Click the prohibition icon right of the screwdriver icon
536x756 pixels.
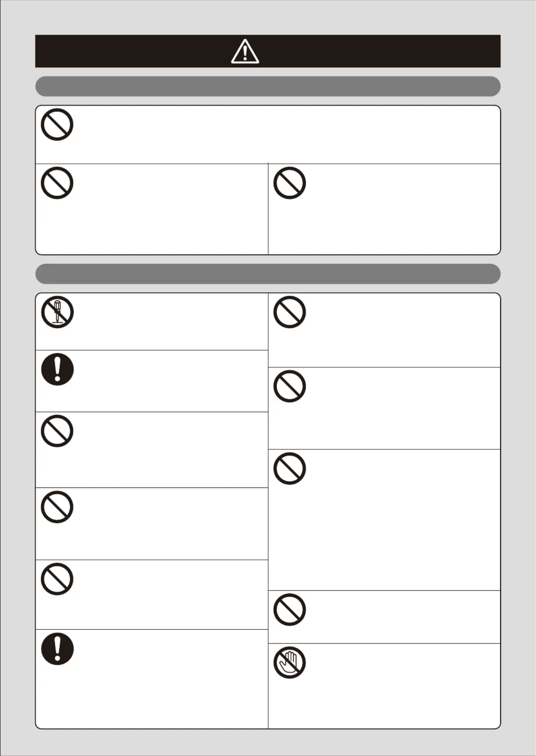[x=289, y=312]
